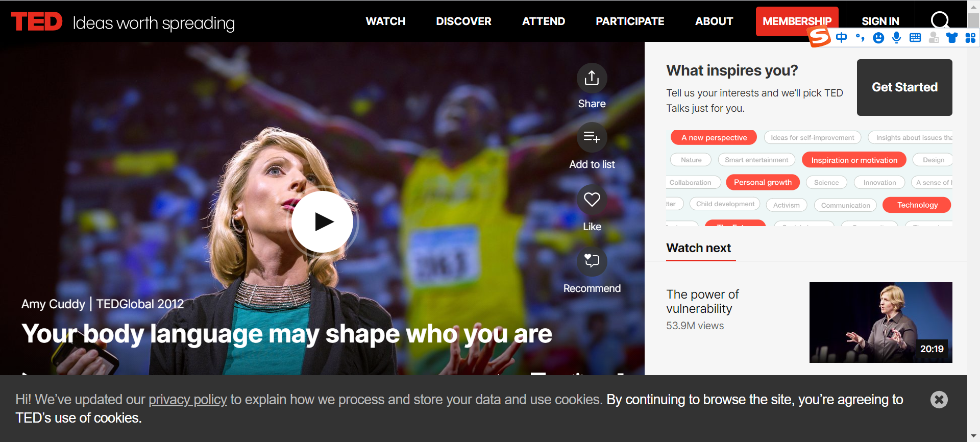Deselect the 'A new perspective' interest tag

[x=714, y=137]
